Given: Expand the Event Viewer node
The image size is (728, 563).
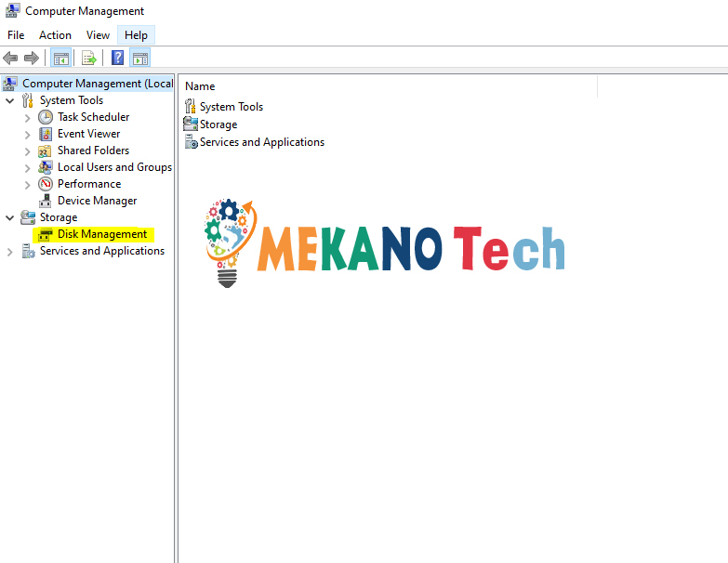Looking at the screenshot, I should (x=27, y=135).
